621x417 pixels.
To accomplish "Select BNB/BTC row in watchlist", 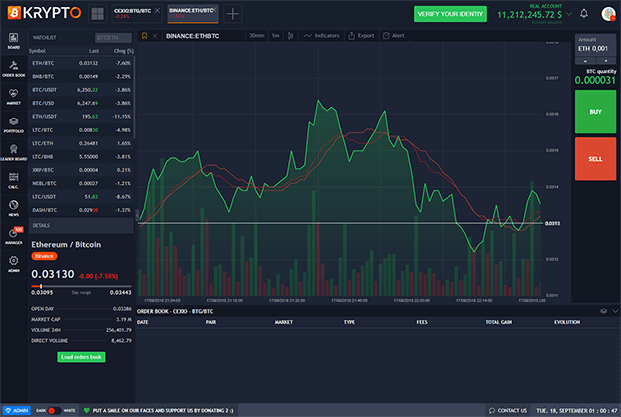I will (81, 76).
